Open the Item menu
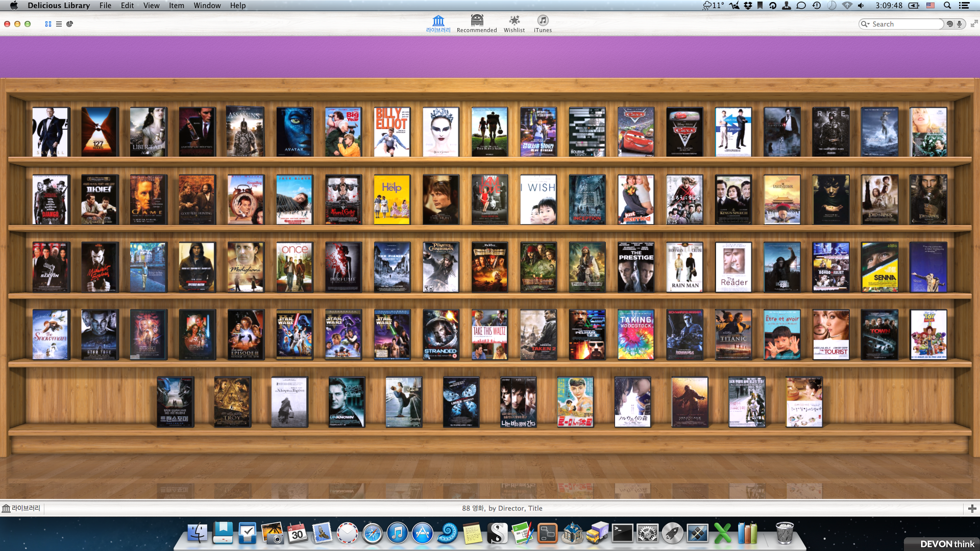 point(177,6)
